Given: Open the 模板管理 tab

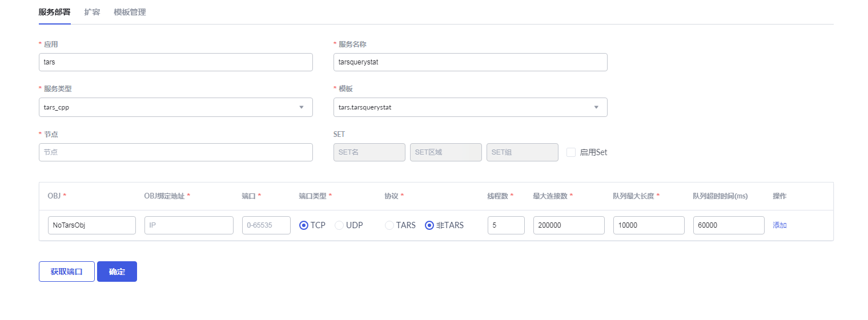Looking at the screenshot, I should (130, 12).
